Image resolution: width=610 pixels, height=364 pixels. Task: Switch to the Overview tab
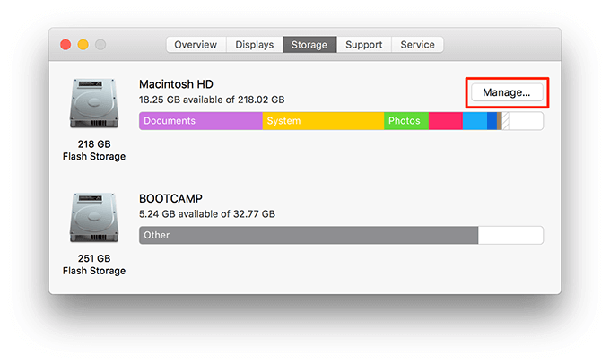point(196,45)
